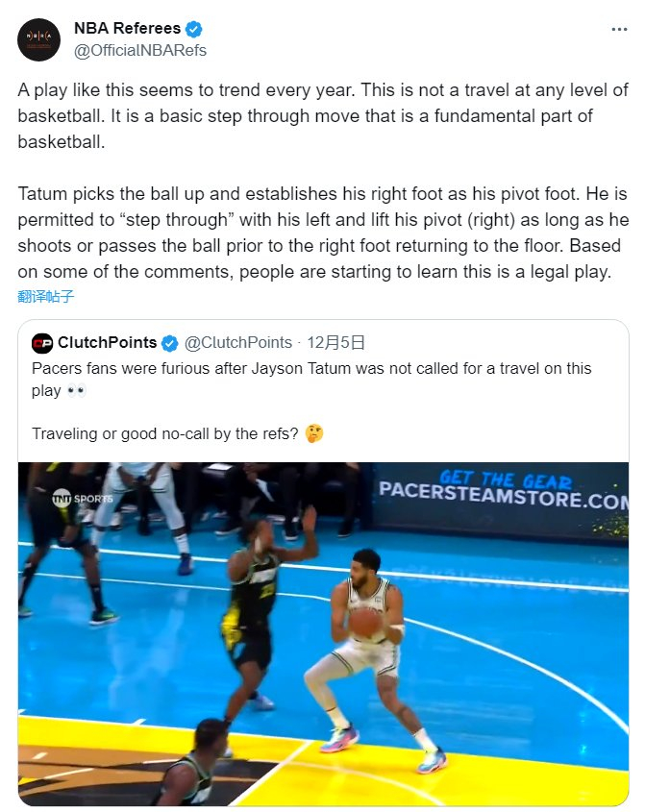Click the thinking face emoji
The image size is (645, 812).
(314, 433)
